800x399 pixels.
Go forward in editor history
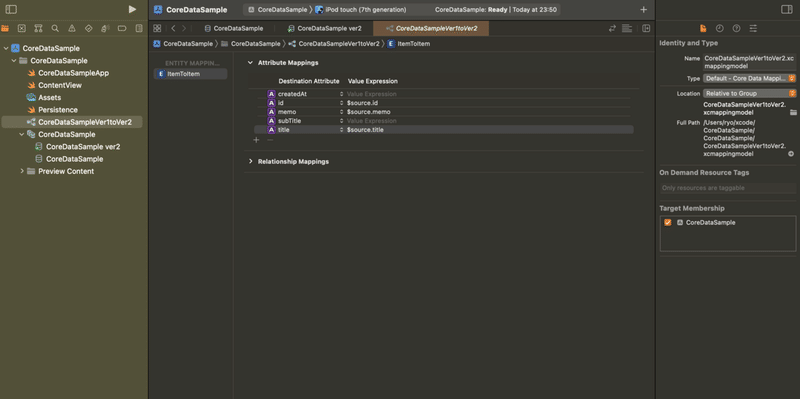184,29
